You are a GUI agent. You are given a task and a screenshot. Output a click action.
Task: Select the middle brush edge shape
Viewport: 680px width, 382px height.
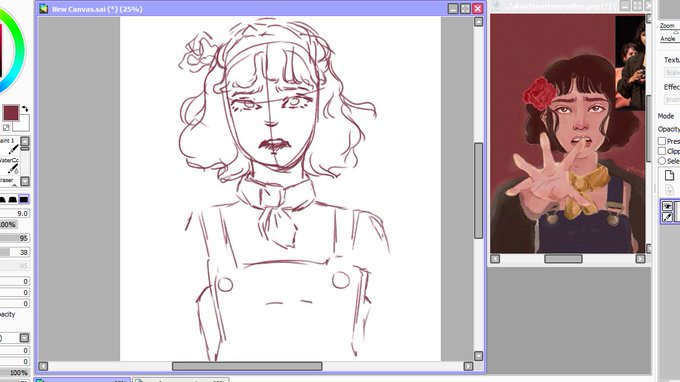pyautogui.click(x=13, y=199)
